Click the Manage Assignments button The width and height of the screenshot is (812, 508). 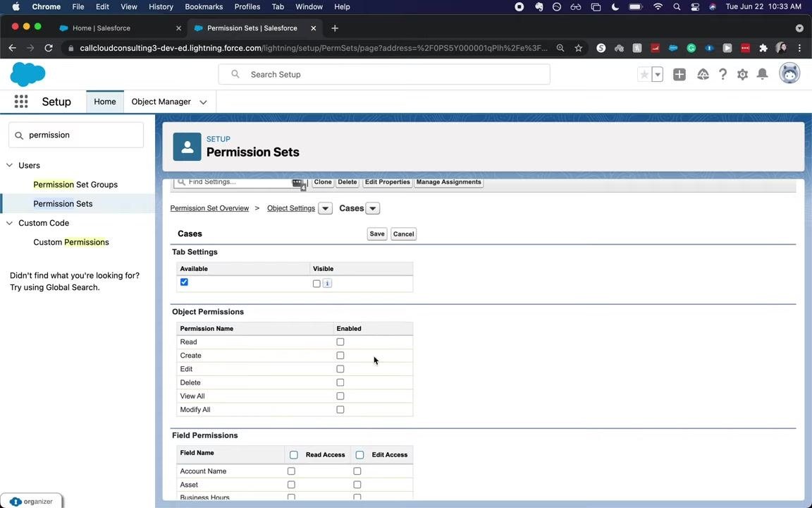click(448, 183)
